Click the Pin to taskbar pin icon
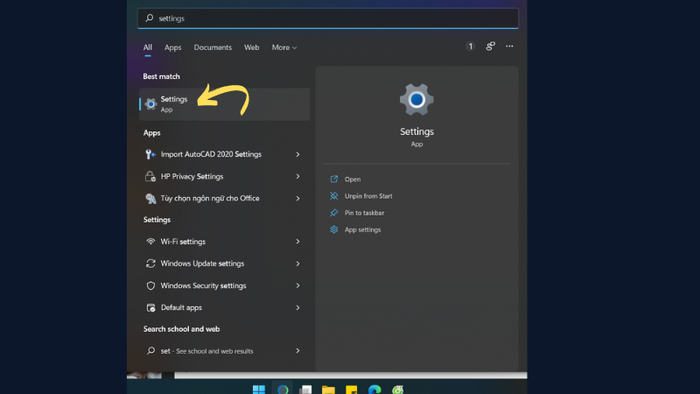This screenshot has width=700, height=394. 334,213
